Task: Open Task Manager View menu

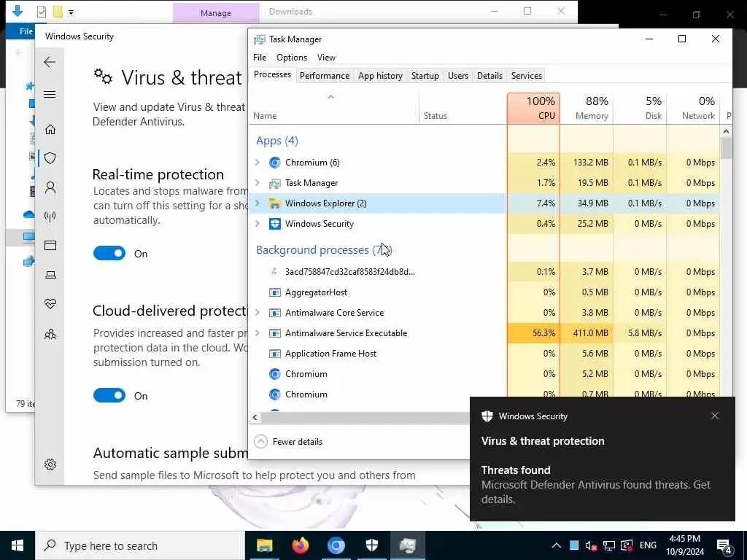Action: [x=326, y=58]
